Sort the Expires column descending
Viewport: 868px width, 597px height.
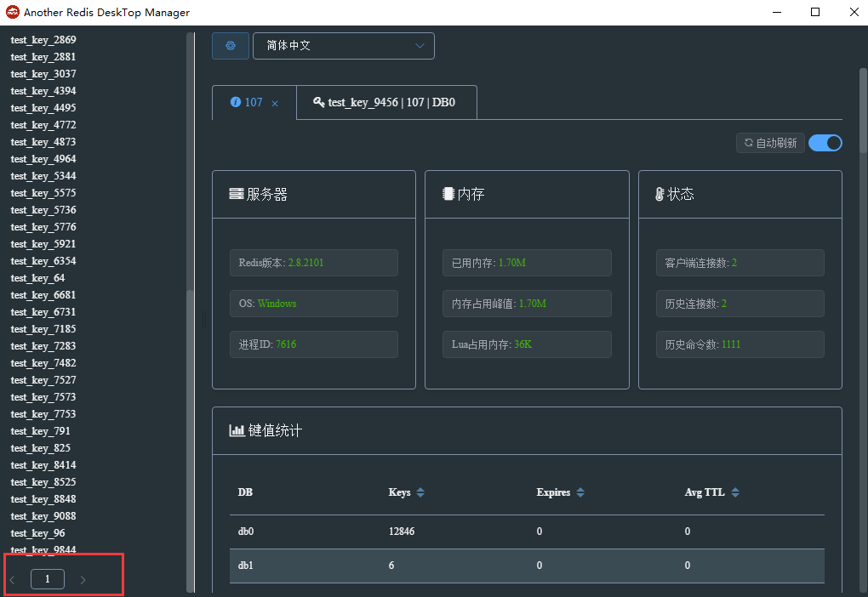point(580,495)
